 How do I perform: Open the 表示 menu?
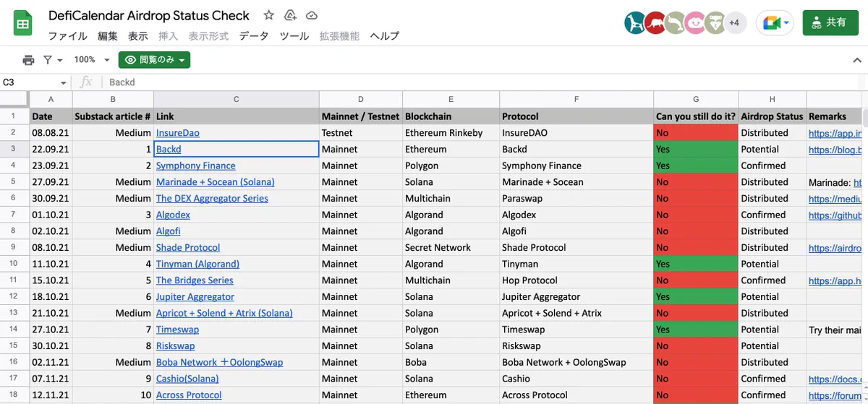tap(138, 36)
